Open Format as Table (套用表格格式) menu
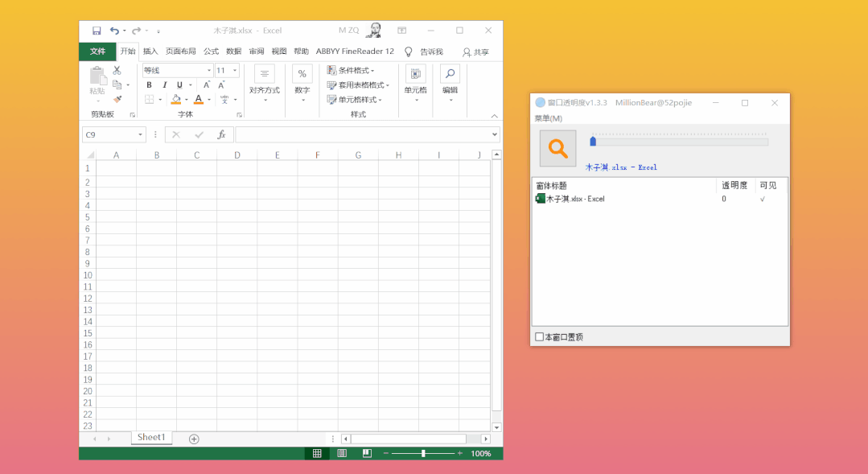 (x=358, y=84)
